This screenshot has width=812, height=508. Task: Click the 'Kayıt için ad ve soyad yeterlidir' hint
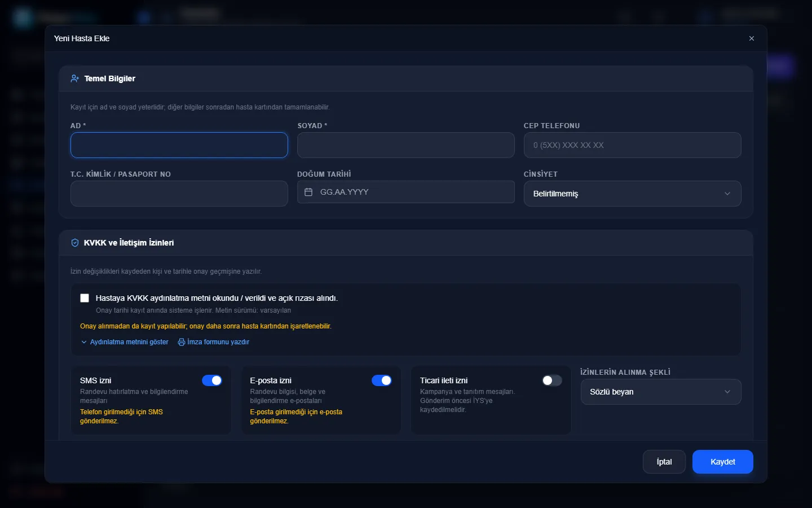point(200,107)
